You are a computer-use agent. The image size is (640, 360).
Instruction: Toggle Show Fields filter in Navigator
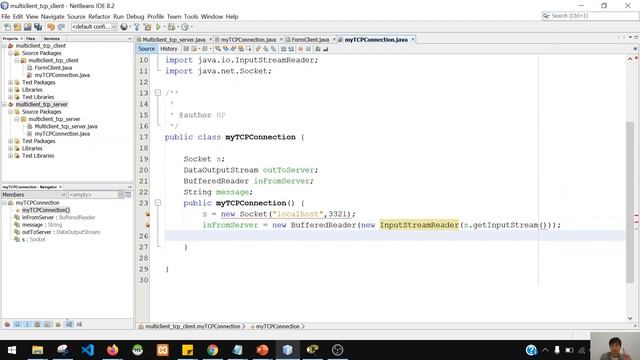(17, 324)
